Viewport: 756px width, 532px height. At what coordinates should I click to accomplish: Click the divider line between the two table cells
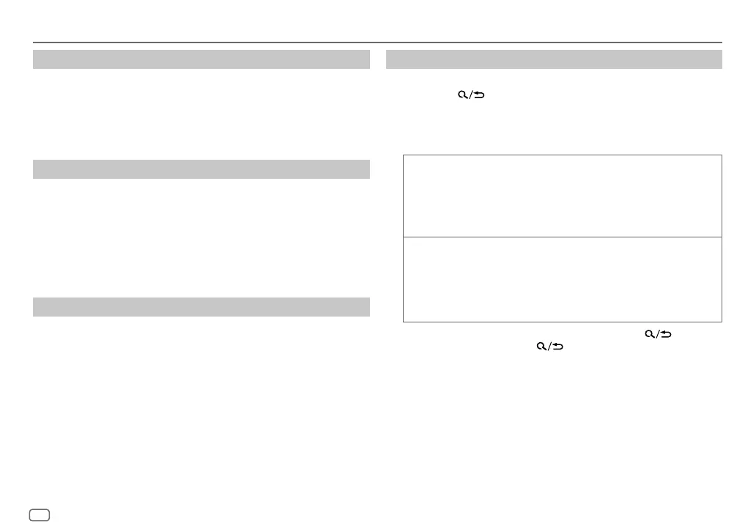[x=562, y=237]
